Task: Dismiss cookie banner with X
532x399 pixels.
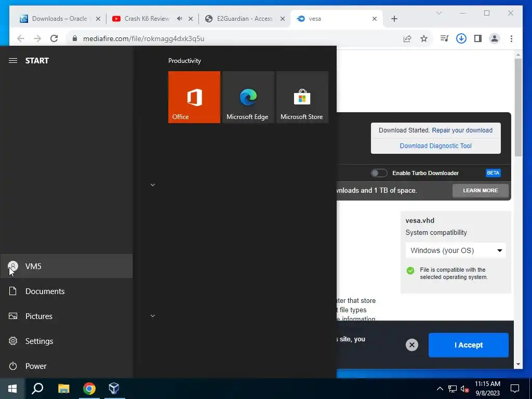Action: pyautogui.click(x=412, y=345)
